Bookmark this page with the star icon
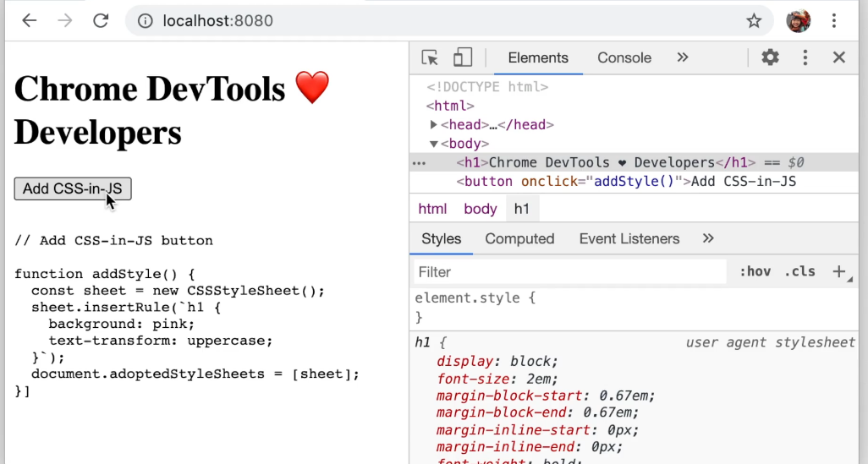The width and height of the screenshot is (868, 464). coord(754,20)
